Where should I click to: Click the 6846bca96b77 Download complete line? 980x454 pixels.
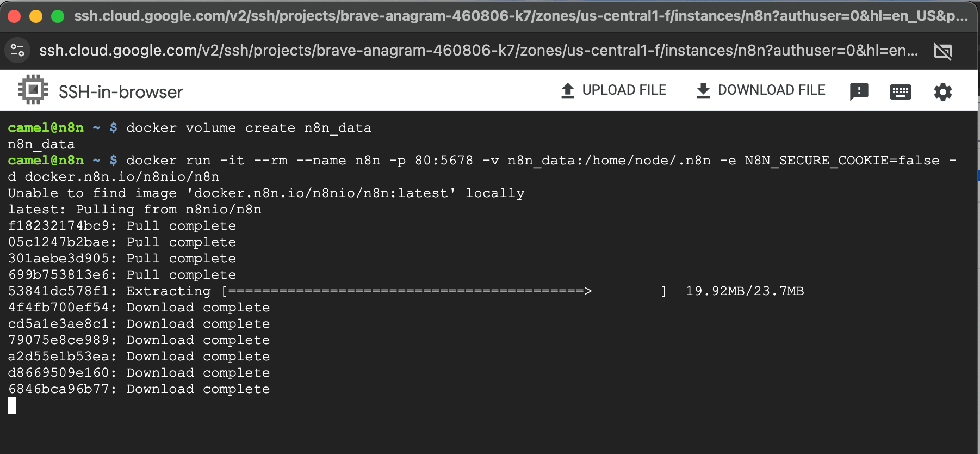tap(139, 389)
